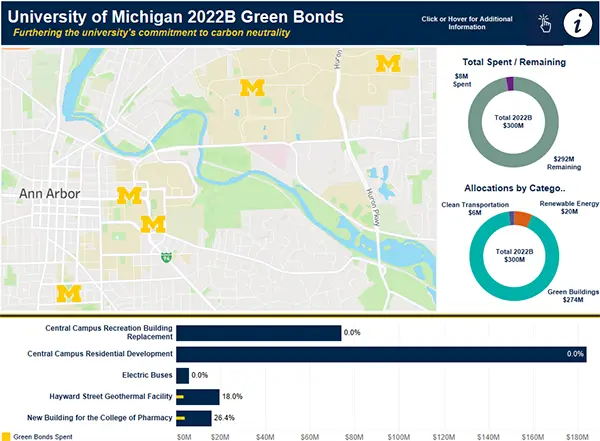Click the M marker just above route 23 shield
Viewport: 600px width, 441px height.
point(152,222)
